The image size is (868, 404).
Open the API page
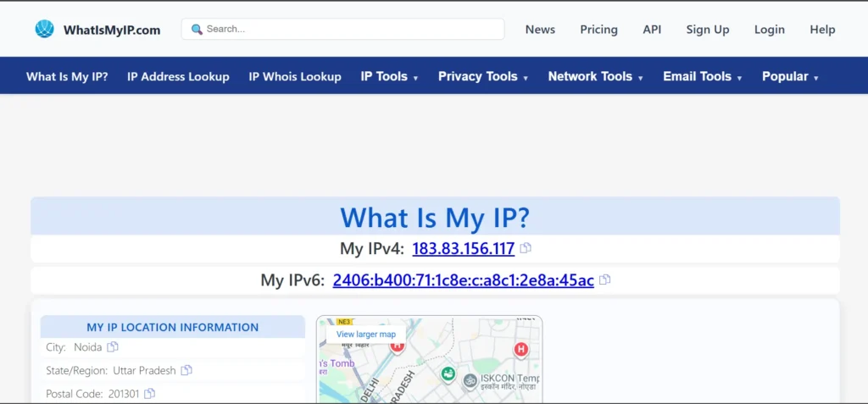[652, 30]
